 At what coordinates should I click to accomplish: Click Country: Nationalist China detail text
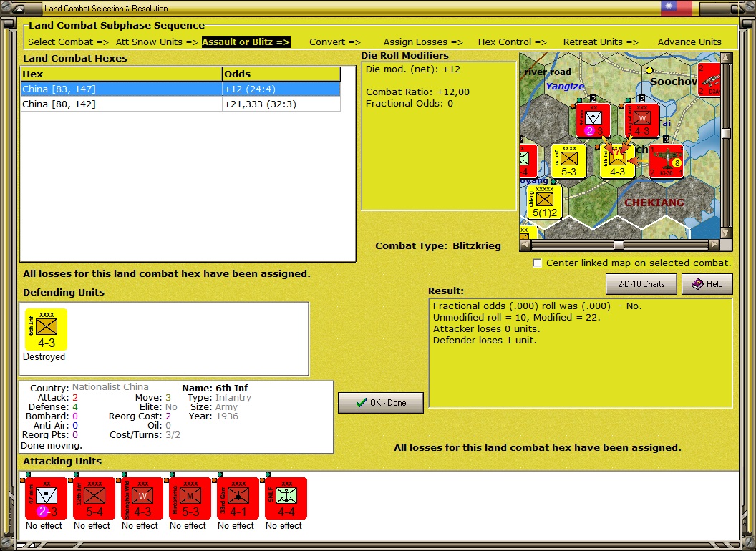coord(89,387)
